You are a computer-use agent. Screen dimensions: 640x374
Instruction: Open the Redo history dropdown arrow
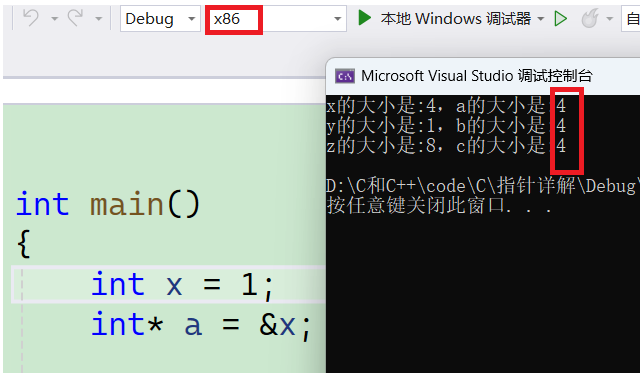98,19
